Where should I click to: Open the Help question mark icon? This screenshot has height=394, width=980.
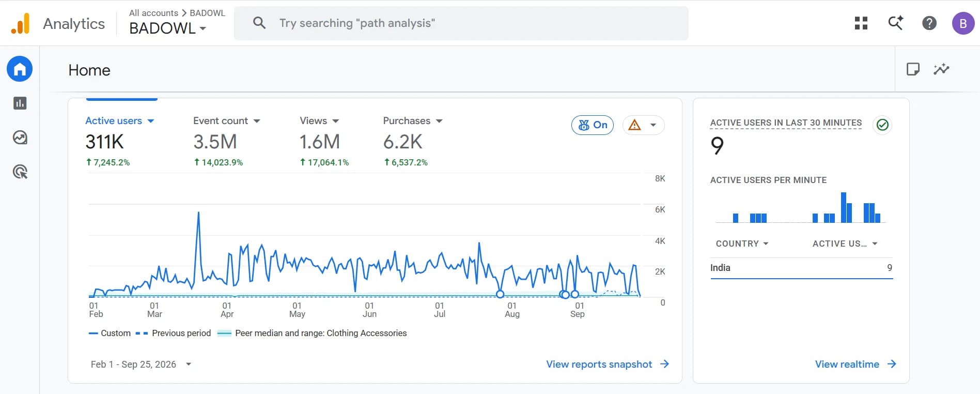tap(929, 23)
